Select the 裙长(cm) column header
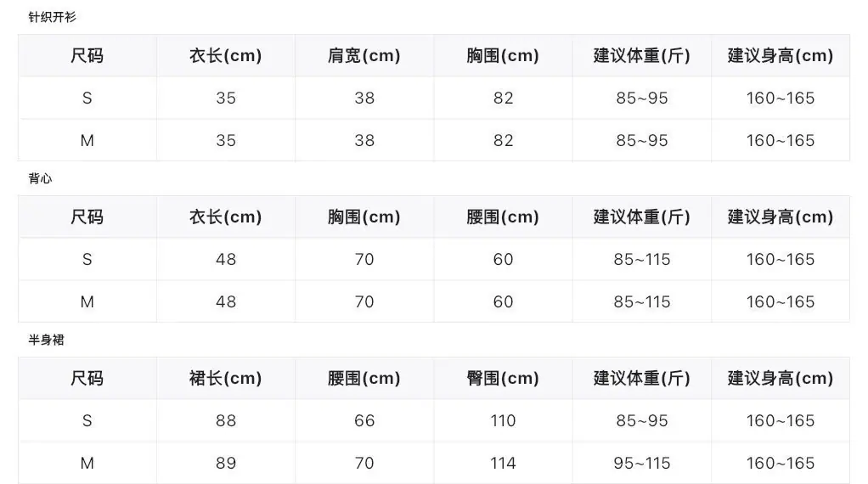The width and height of the screenshot is (868, 484). [225, 379]
